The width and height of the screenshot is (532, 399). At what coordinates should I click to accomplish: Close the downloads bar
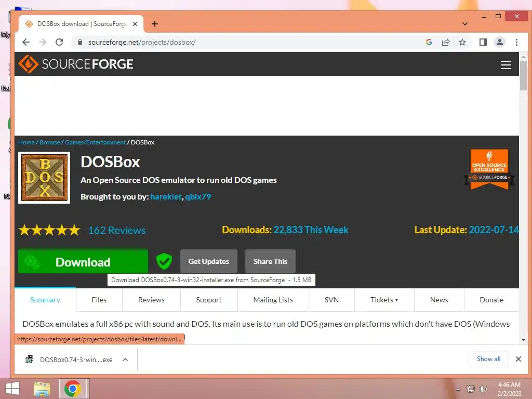(518, 359)
